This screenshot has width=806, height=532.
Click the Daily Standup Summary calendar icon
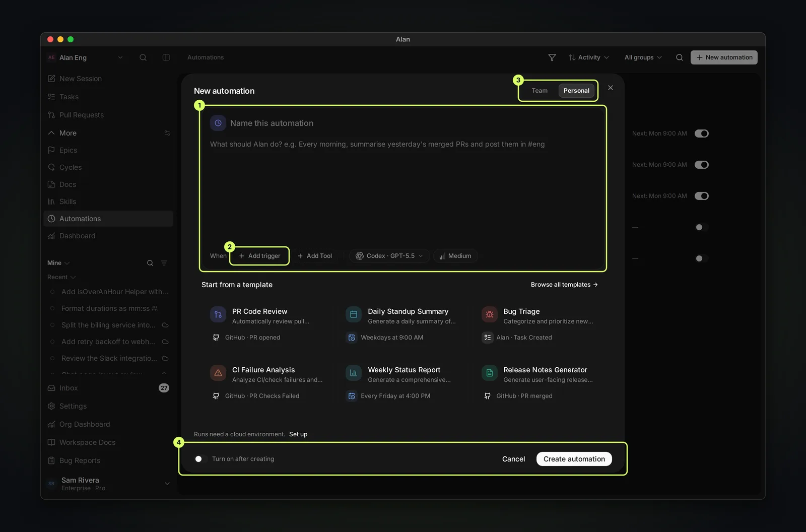(x=354, y=314)
